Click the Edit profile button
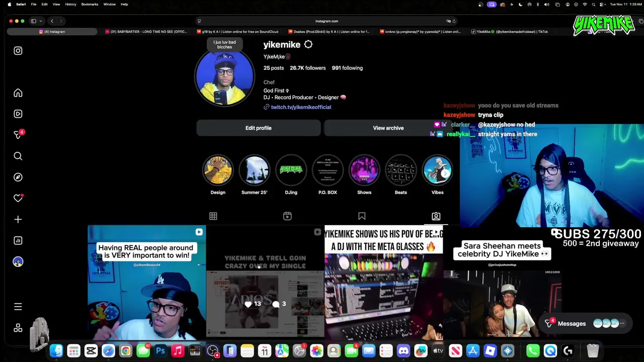Screen dimensions: 644x362 tap(258, 128)
